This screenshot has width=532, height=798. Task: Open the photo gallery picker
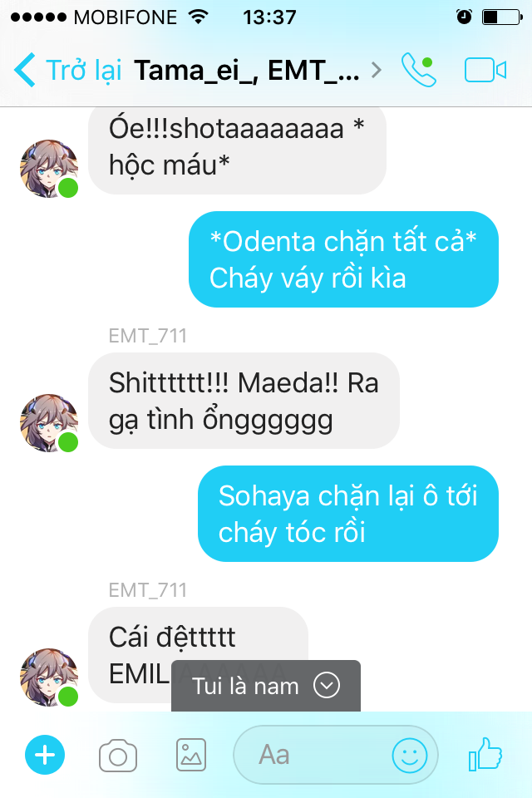tap(191, 756)
